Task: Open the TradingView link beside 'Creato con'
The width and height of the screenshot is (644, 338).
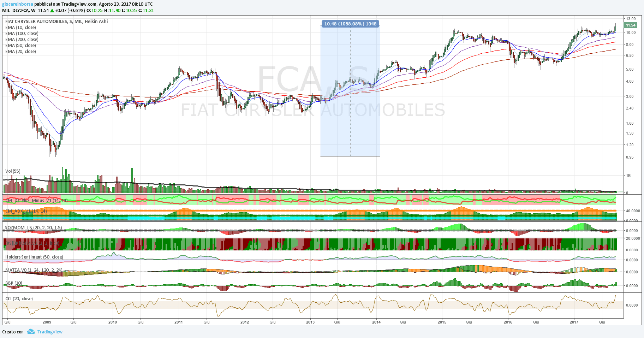Action: [50, 332]
